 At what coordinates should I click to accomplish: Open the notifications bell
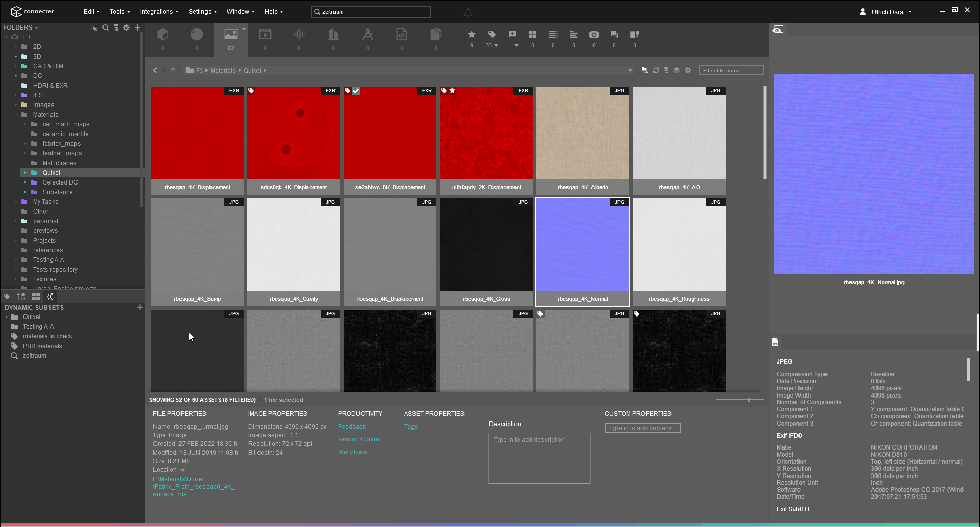pyautogui.click(x=468, y=12)
